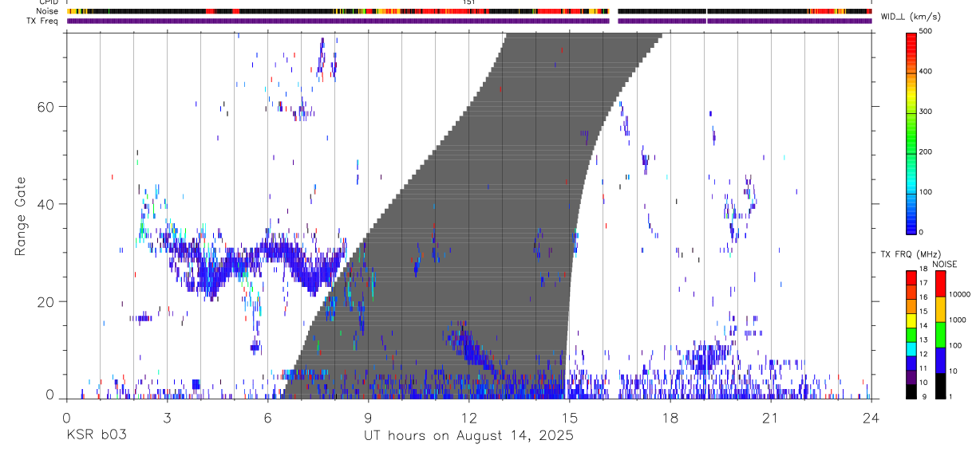Click the 13 tick on TX FRQ legend

pos(923,340)
